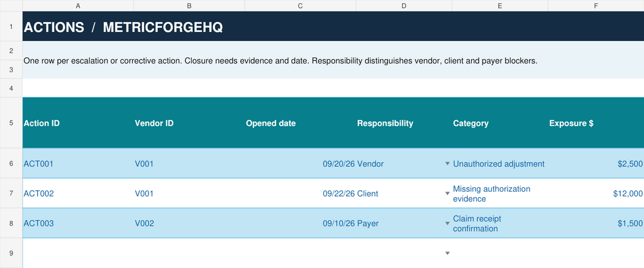Select column F header
This screenshot has height=268, width=644.
click(596, 6)
